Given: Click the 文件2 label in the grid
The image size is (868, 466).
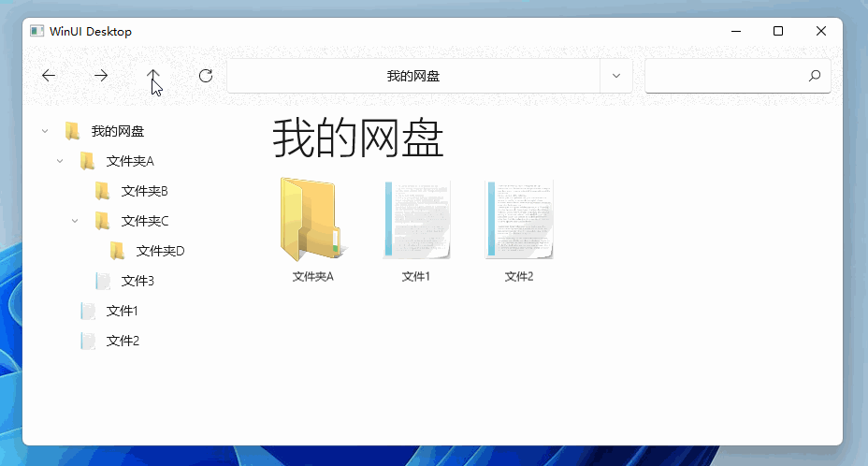Looking at the screenshot, I should click(x=519, y=276).
